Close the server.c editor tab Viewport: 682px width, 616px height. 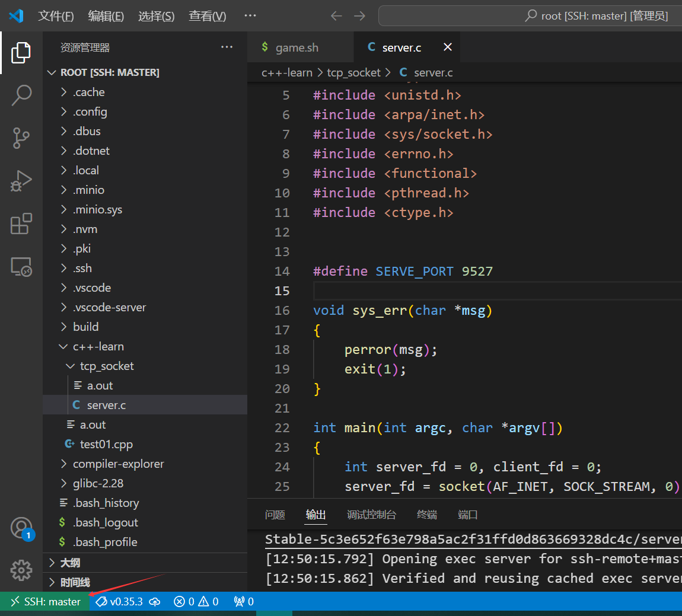click(448, 47)
